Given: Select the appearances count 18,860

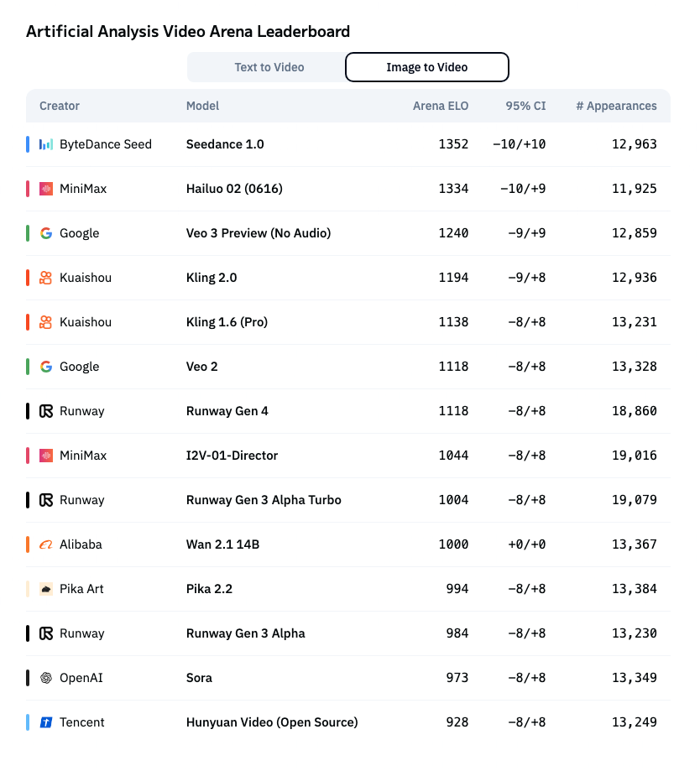Looking at the screenshot, I should tap(634, 411).
